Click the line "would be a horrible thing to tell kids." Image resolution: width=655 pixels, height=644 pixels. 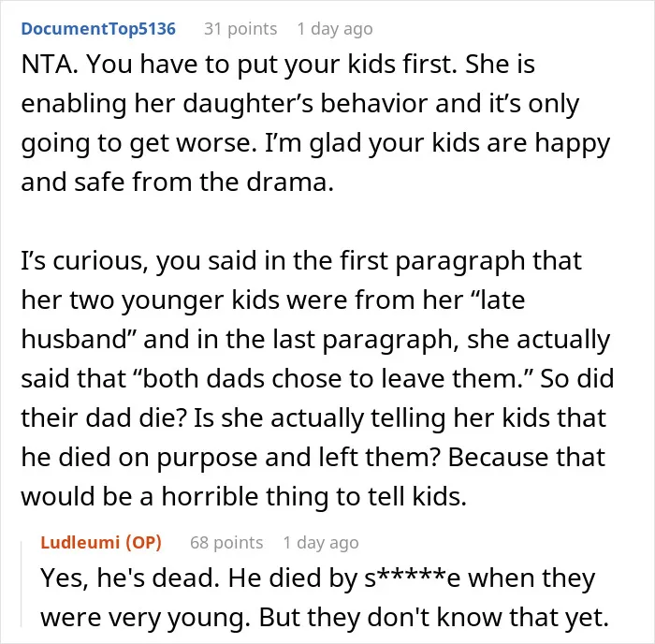[243, 496]
